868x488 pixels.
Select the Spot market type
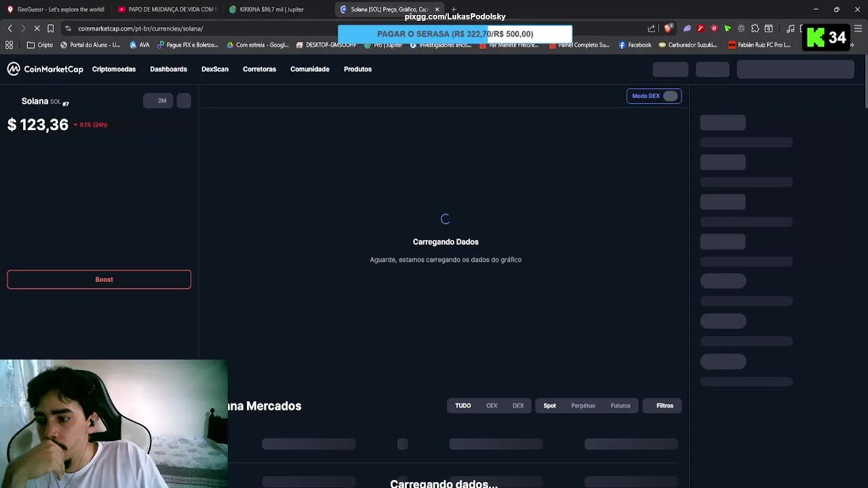click(x=549, y=406)
